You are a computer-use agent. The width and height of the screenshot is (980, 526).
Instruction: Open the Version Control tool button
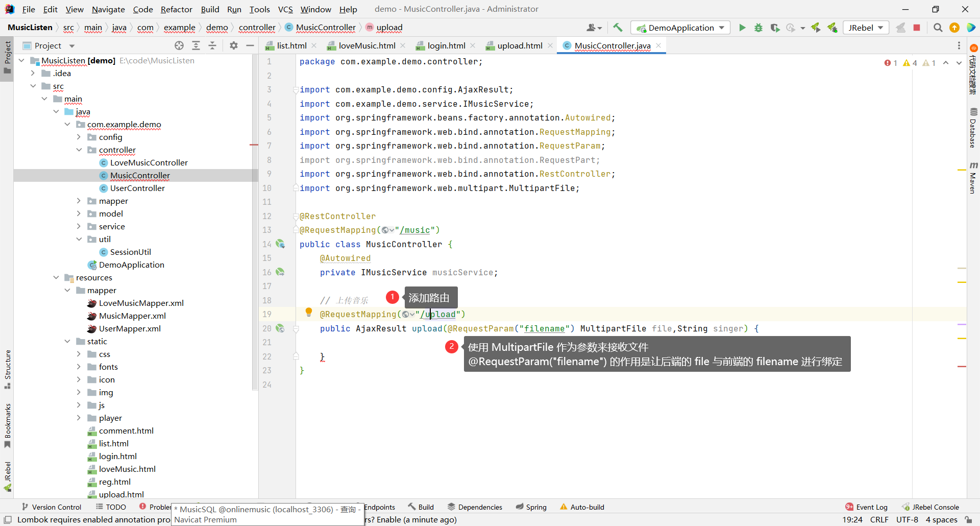click(52, 507)
